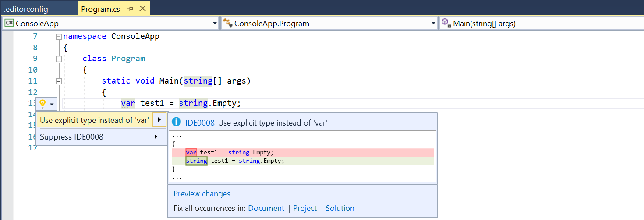Screen dimensions: 644x220
Task: Choose Use explicit type instead of 'var'
Action: (x=94, y=120)
